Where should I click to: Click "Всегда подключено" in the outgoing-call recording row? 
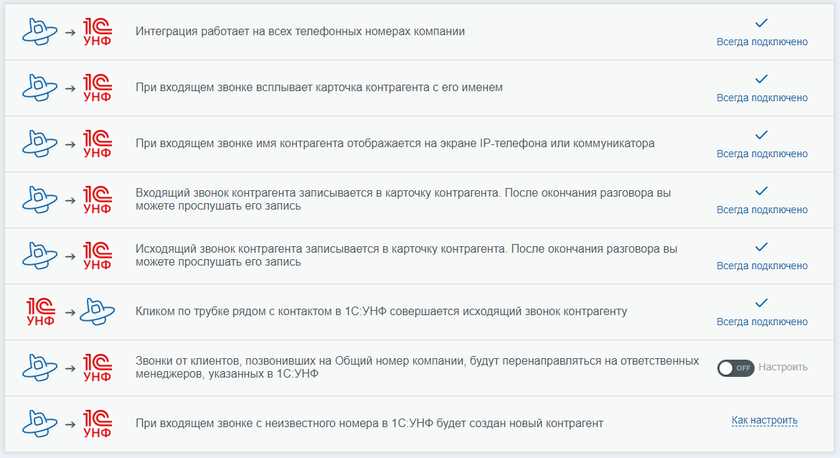[761, 266]
